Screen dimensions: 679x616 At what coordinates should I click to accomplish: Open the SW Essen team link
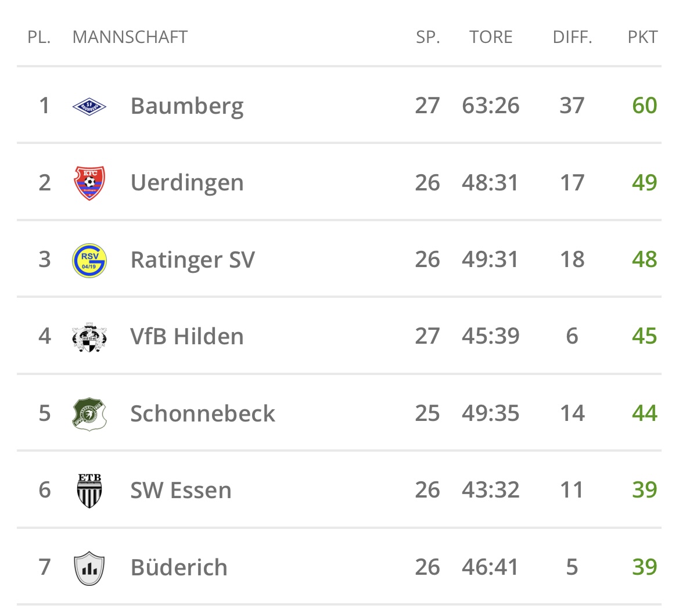coord(181,491)
